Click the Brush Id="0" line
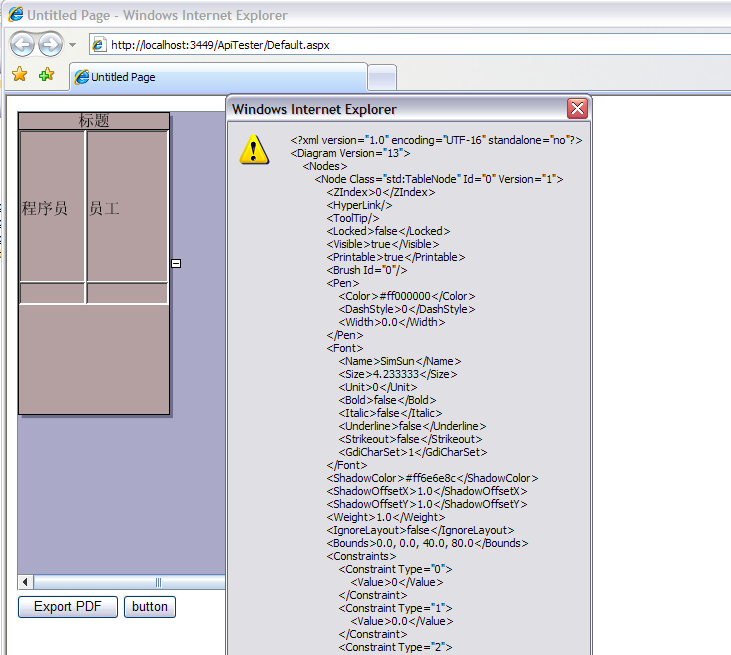The width and height of the screenshot is (731, 655). (x=367, y=270)
